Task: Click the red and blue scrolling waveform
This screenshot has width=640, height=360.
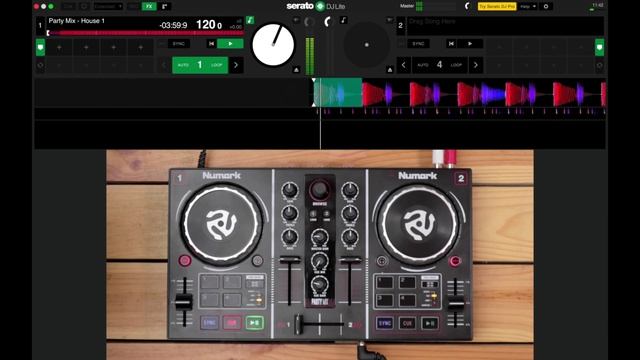Action: [484, 93]
